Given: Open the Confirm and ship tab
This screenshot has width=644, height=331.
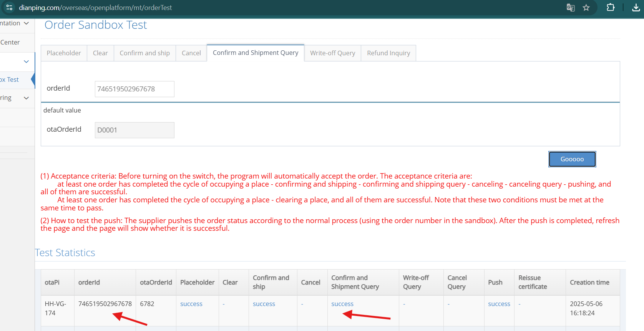Looking at the screenshot, I should coord(144,53).
